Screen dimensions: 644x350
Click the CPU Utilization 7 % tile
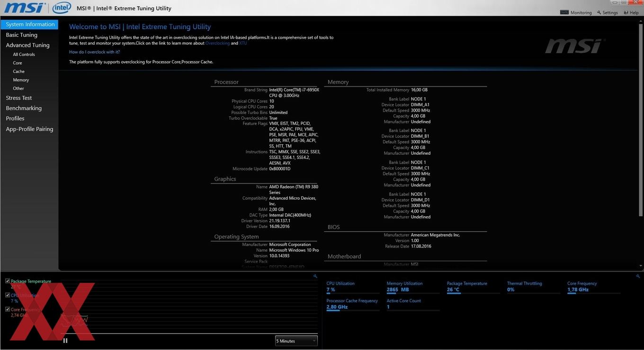pyautogui.click(x=353, y=288)
